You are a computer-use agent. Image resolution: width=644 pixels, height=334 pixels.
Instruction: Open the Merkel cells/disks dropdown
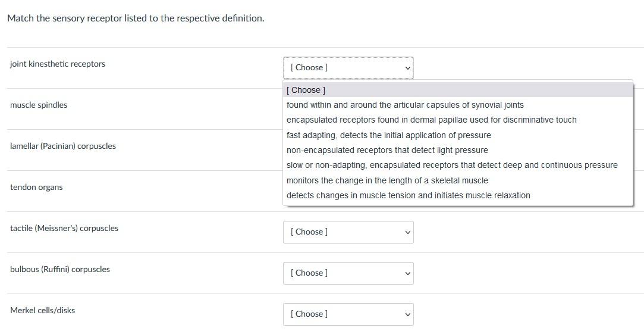pyautogui.click(x=348, y=314)
